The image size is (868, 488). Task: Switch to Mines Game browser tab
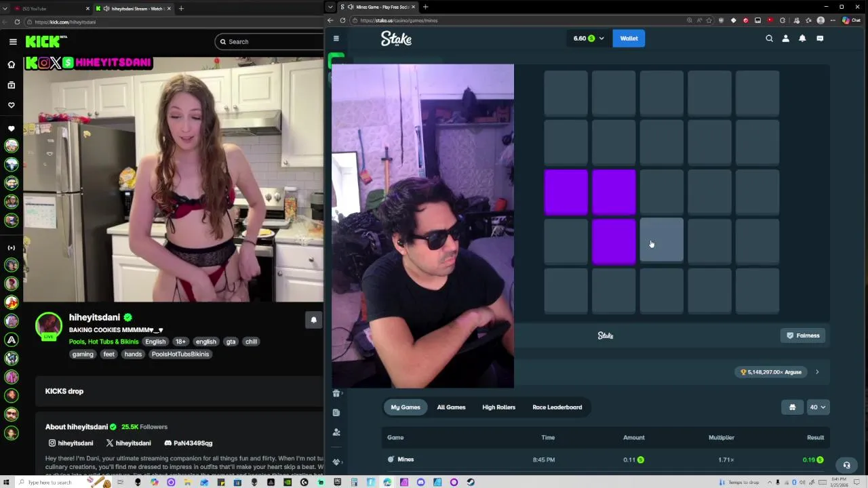click(x=376, y=7)
